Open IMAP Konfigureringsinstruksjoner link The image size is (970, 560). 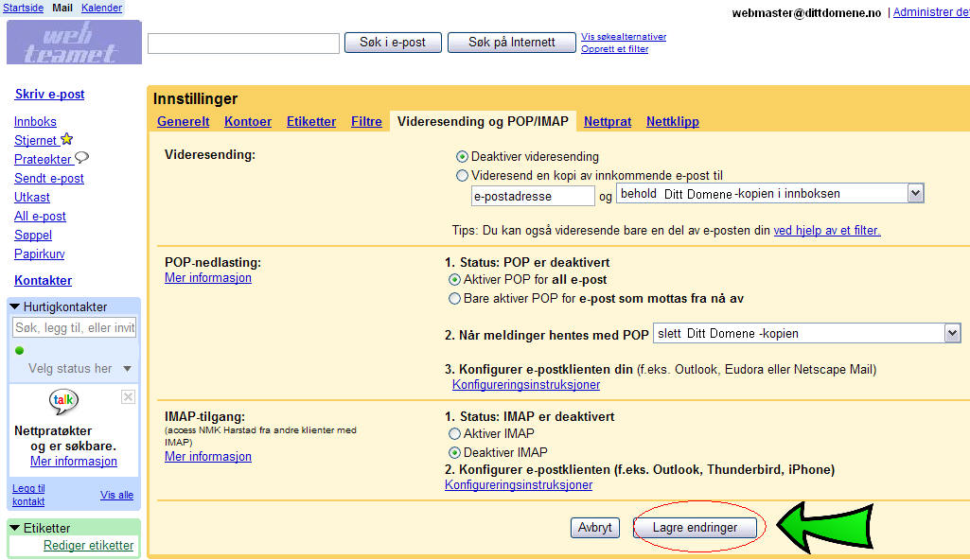coord(519,485)
